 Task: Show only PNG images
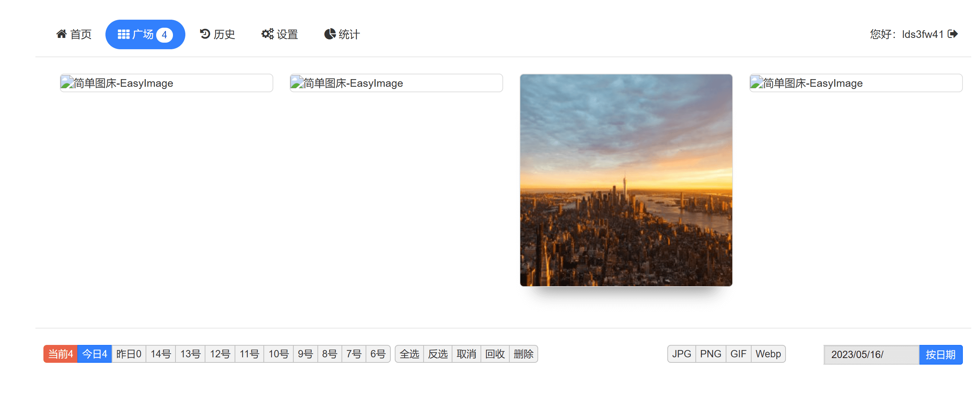pos(710,354)
